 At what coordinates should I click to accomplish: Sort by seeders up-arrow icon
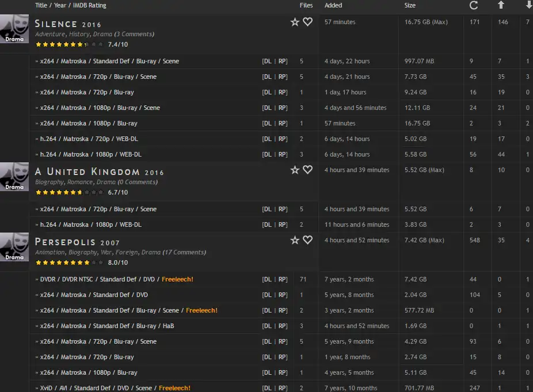(501, 5)
